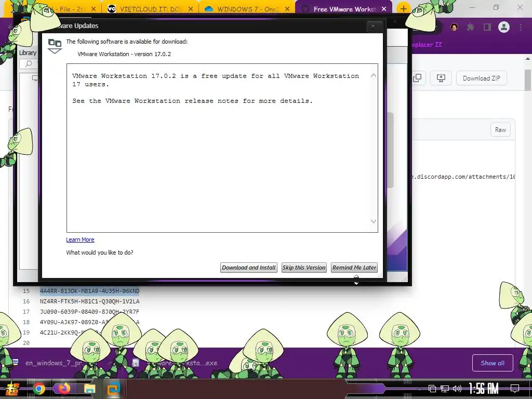Click the VMware updates download icon
The width and height of the screenshot is (532, 399).
[55, 46]
